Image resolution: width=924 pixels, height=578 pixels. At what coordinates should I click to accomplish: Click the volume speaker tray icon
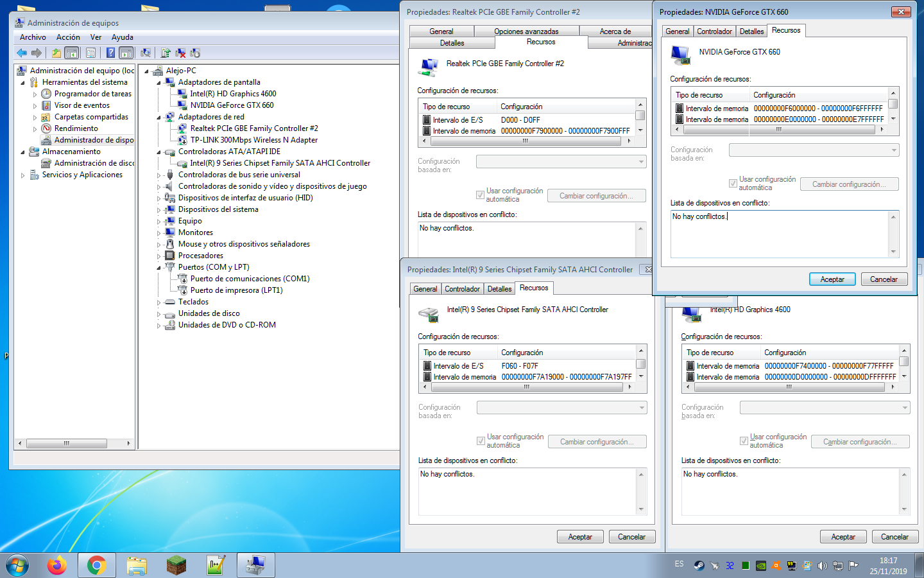coord(822,566)
